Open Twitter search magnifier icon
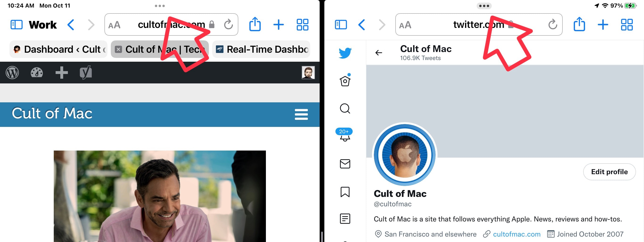644x242 pixels. [x=345, y=108]
